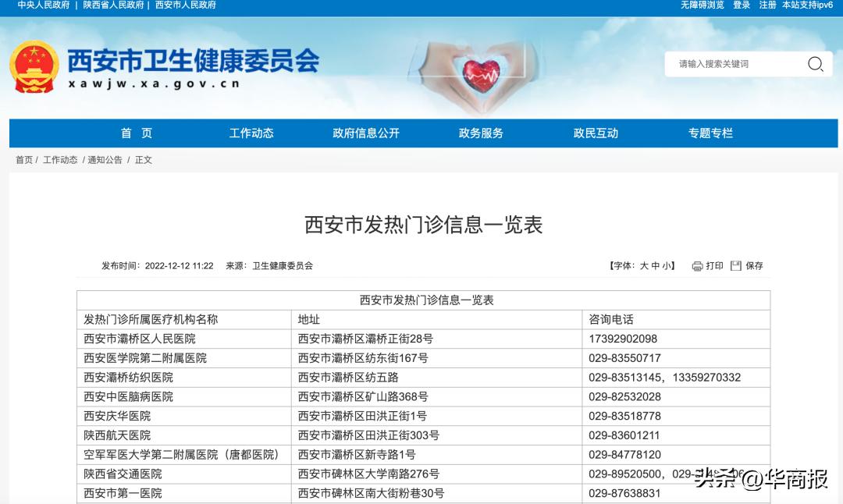
Task: Click the 注册 register link
Action: 767,5
